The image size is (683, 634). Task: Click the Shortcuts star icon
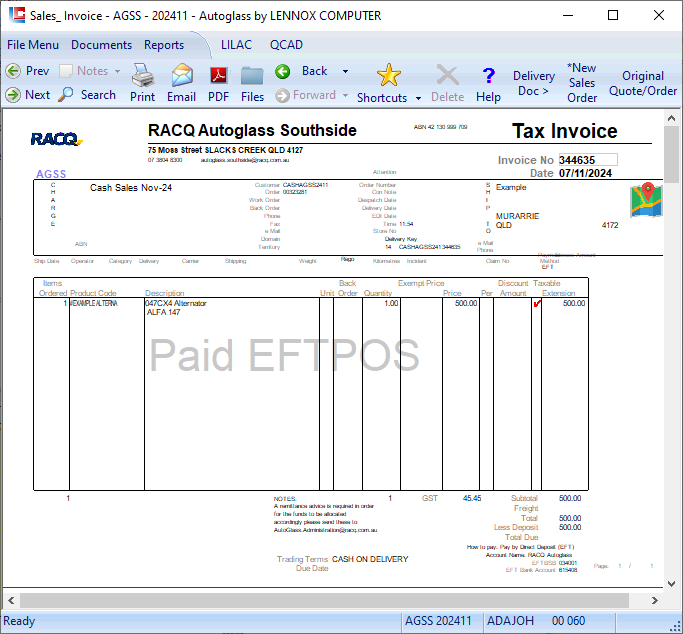[x=389, y=75]
